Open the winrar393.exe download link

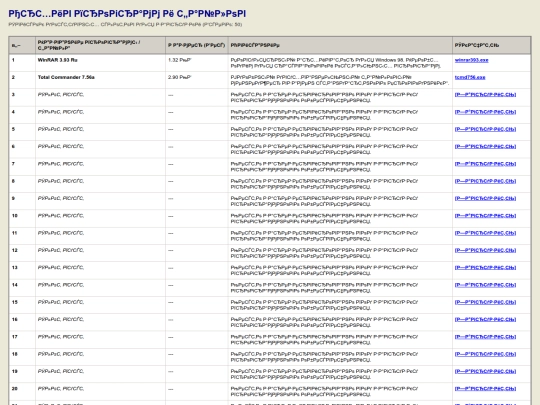pos(471,60)
